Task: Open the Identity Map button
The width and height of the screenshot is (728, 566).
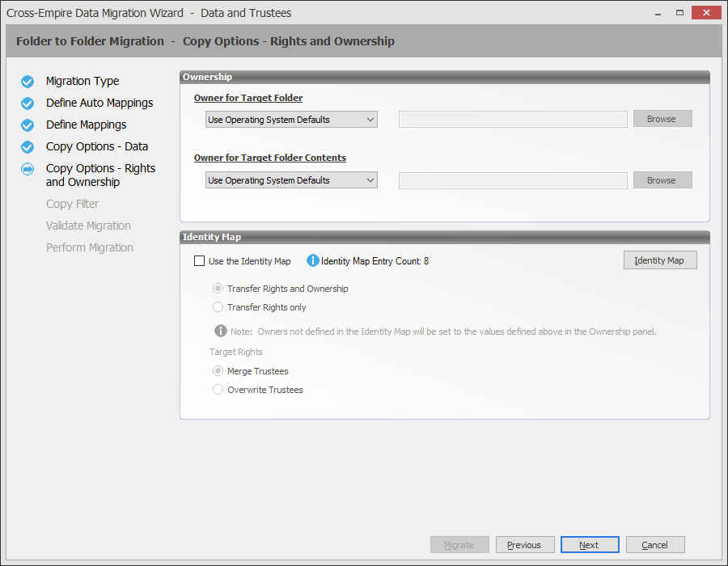Action: pyautogui.click(x=659, y=260)
